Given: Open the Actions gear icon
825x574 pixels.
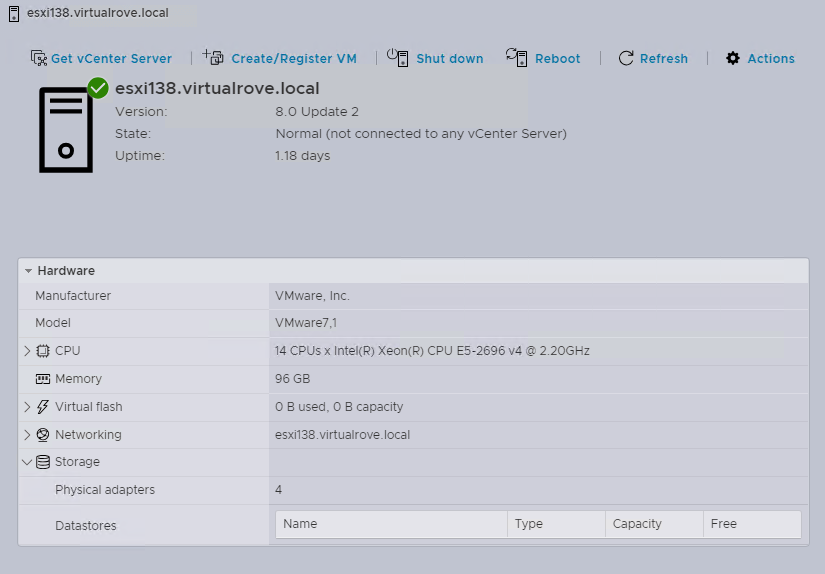Looking at the screenshot, I should click(733, 58).
